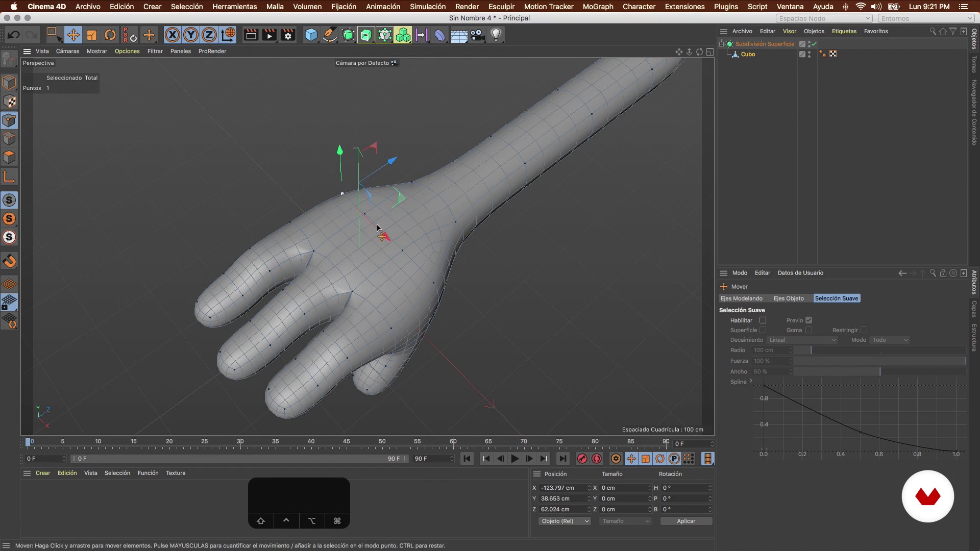Select the Selección Suave tab
980x551 pixels.
tap(837, 298)
